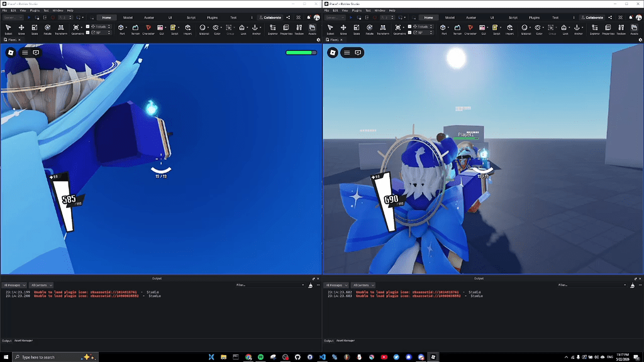Toggle move snap checkbox in right Studio window

pos(409,26)
